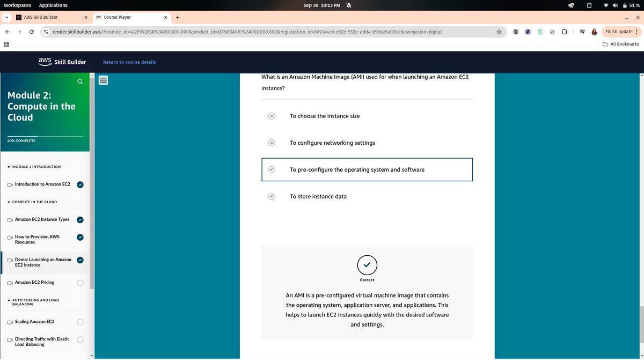The image size is (644, 362).
Task: Click the browser address bar URL
Action: [247, 32]
